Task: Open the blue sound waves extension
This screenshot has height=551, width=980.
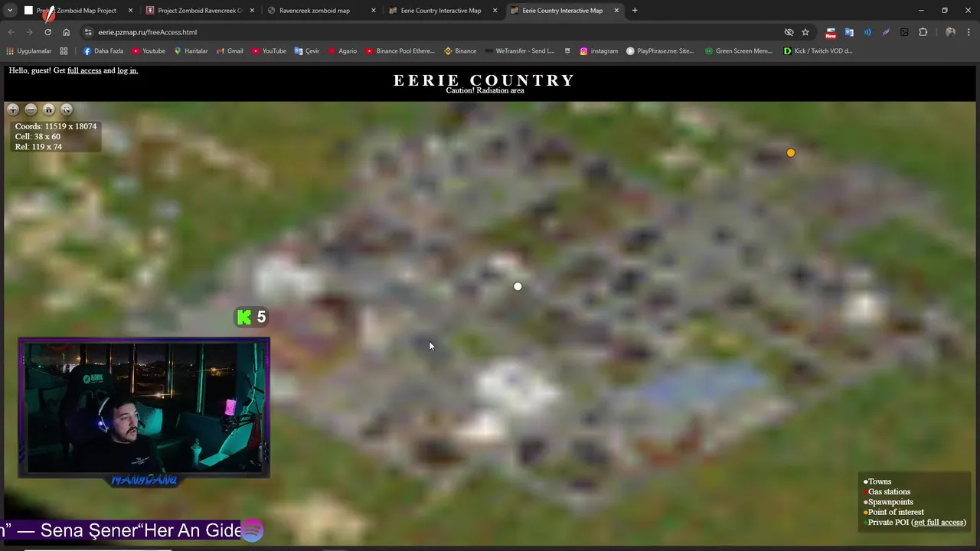Action: click(867, 32)
